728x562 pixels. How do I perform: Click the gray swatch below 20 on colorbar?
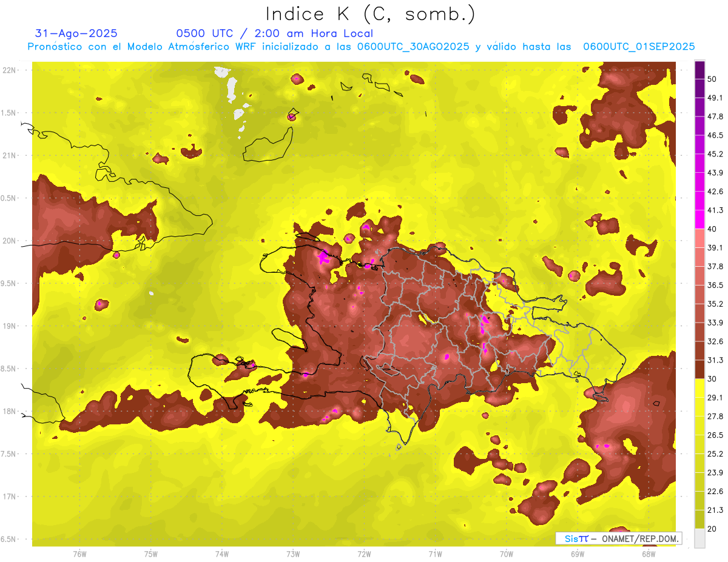(699, 538)
